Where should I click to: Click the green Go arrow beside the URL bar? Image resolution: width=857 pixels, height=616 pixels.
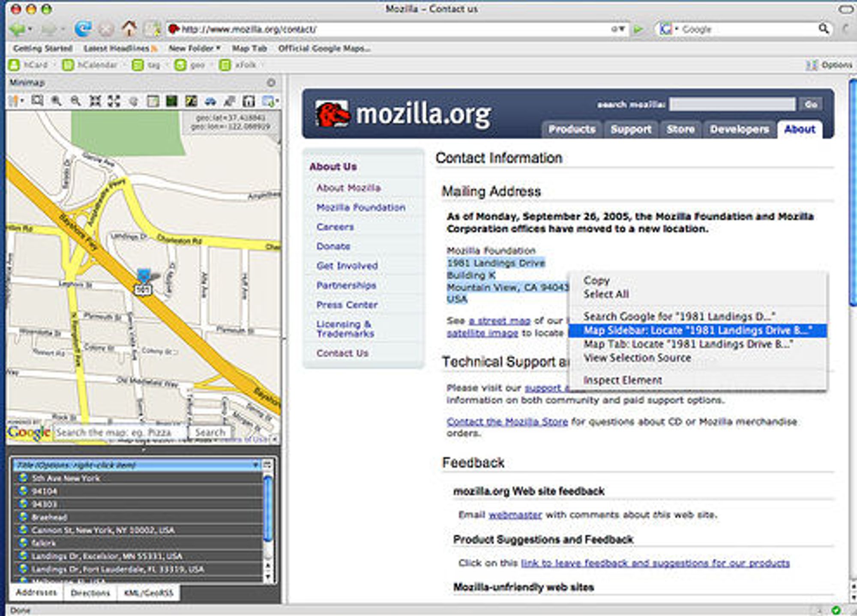pos(638,29)
